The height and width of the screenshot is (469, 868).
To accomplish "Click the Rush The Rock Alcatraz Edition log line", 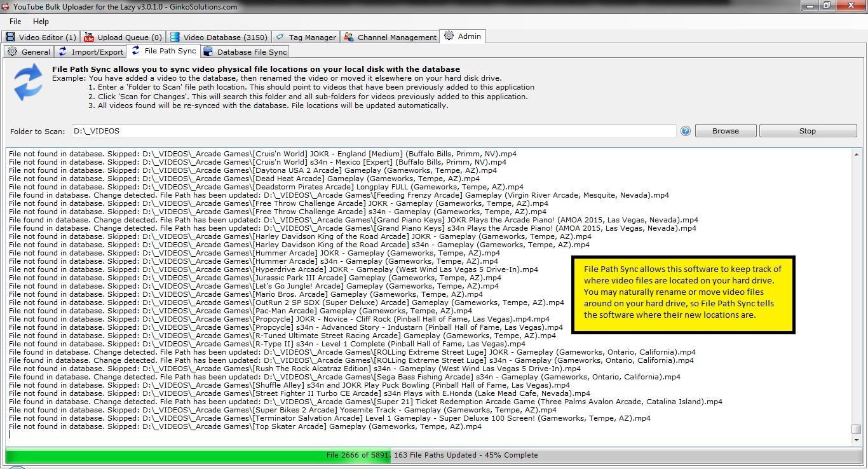I will coord(295,369).
